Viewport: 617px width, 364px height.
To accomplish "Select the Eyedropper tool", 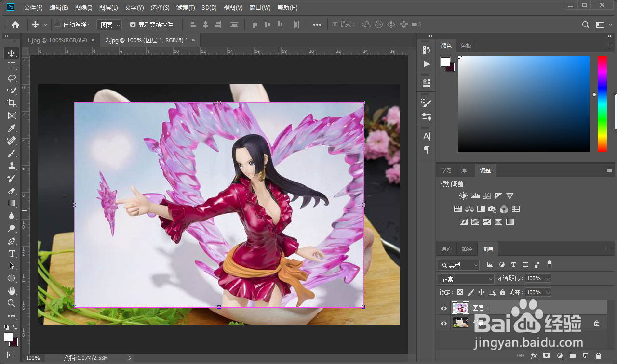I will pos(12,128).
